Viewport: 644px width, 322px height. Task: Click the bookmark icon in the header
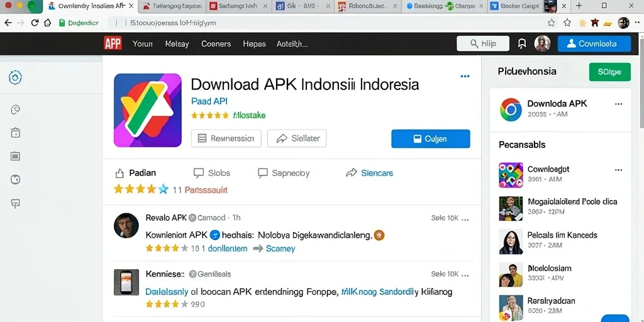tap(522, 43)
